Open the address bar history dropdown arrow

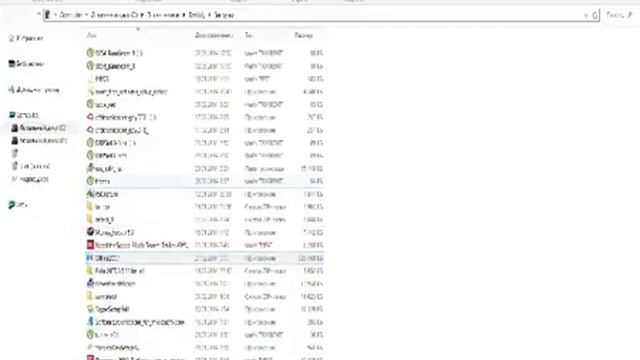[x=585, y=16]
